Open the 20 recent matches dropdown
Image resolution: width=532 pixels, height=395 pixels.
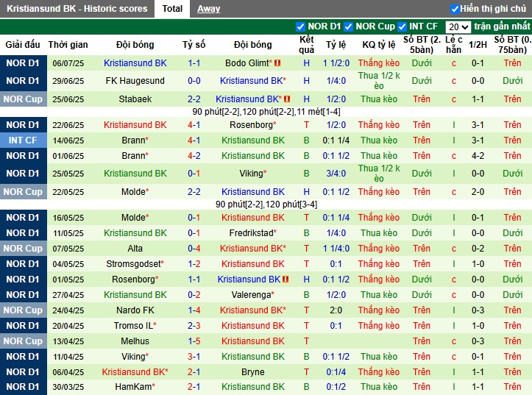point(458,26)
